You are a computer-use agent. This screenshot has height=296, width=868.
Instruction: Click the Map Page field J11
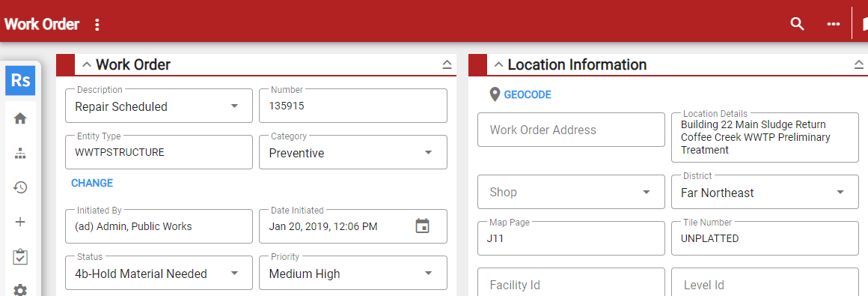click(571, 238)
